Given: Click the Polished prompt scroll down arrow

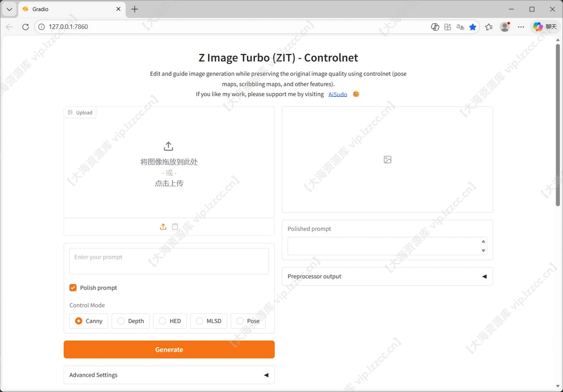Looking at the screenshot, I should (483, 250).
